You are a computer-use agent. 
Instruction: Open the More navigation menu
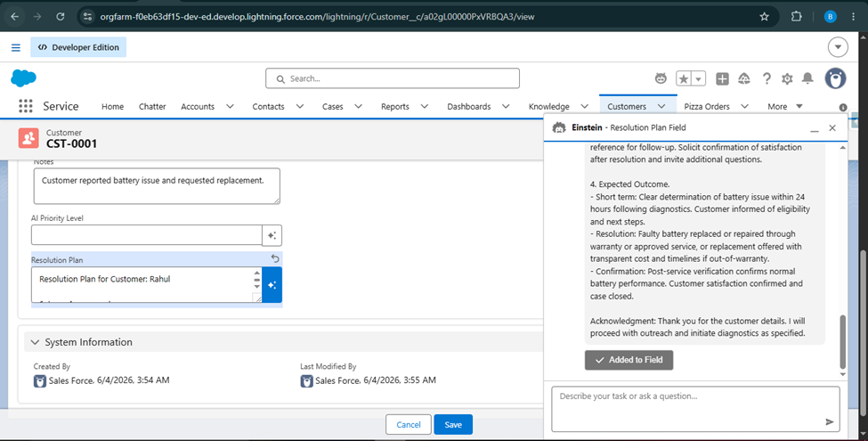(x=785, y=106)
